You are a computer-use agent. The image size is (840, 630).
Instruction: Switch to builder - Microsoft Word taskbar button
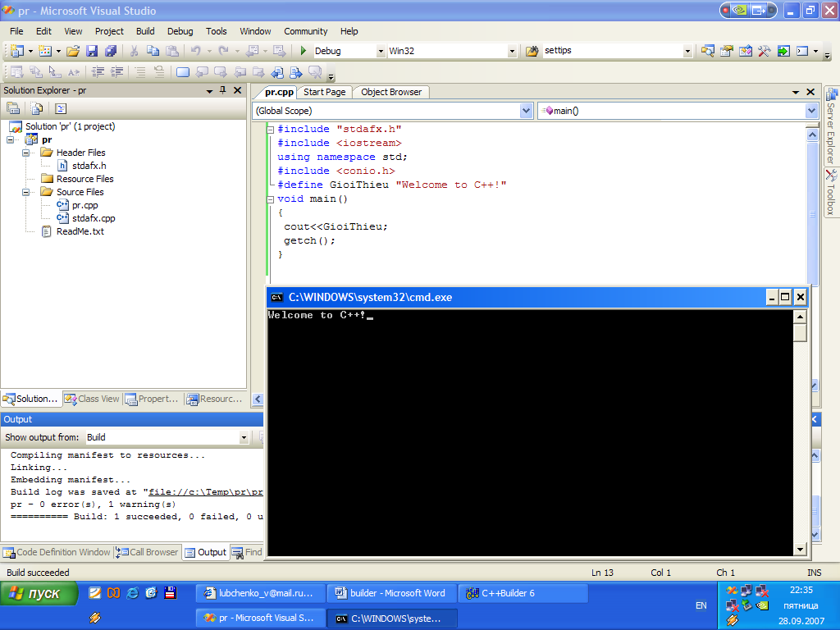[x=391, y=594]
